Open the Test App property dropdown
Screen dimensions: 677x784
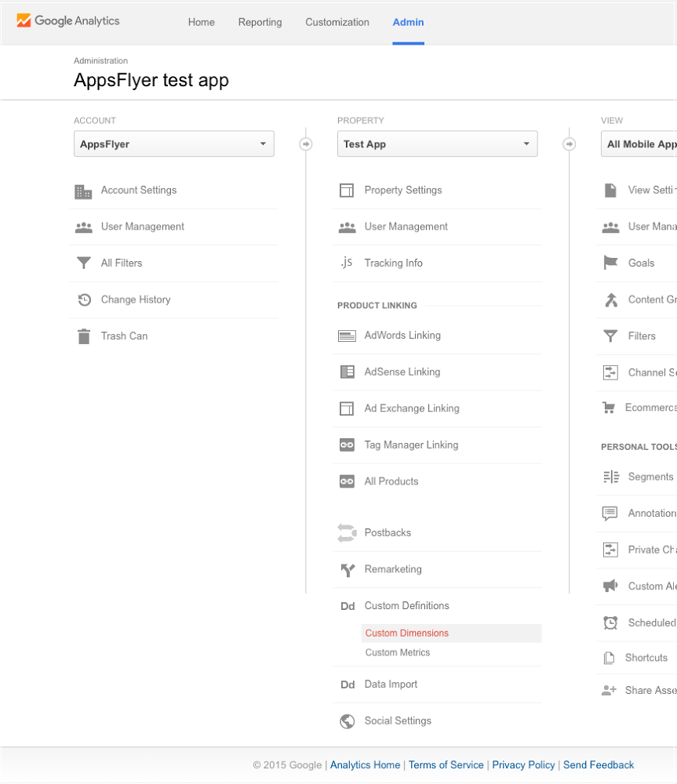[x=437, y=144]
